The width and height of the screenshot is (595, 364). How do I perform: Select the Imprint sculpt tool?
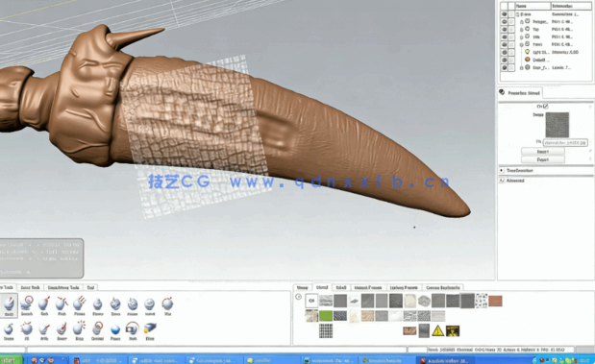pos(150,305)
